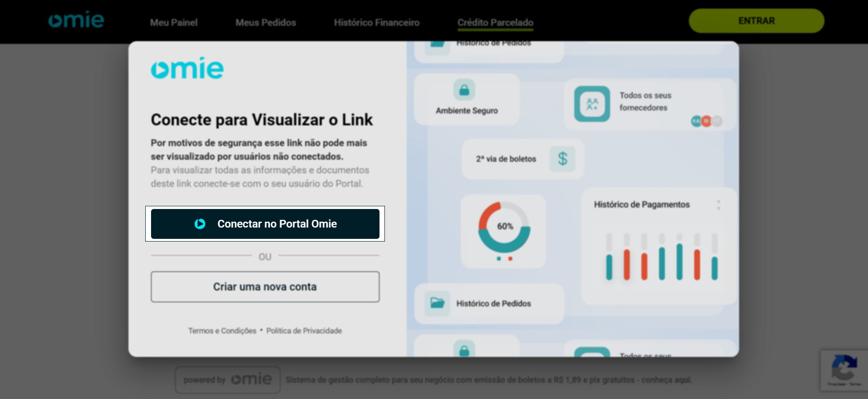Click the Ambiente Seguro lock icon
Image resolution: width=868 pixels, height=399 pixels.
coord(464,90)
